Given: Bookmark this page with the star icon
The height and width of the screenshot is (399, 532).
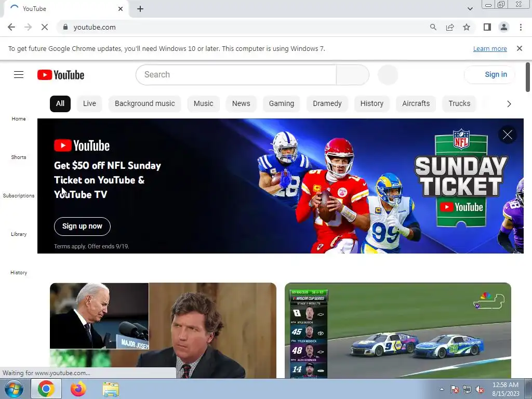Looking at the screenshot, I should 467,27.
